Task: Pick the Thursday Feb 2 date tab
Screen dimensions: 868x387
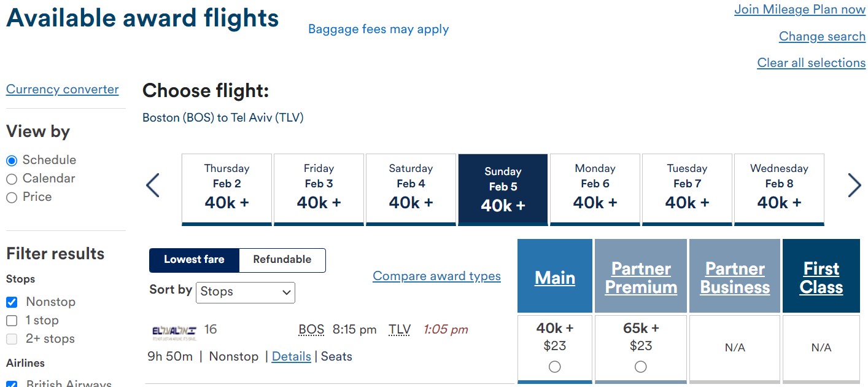Action: coord(227,189)
